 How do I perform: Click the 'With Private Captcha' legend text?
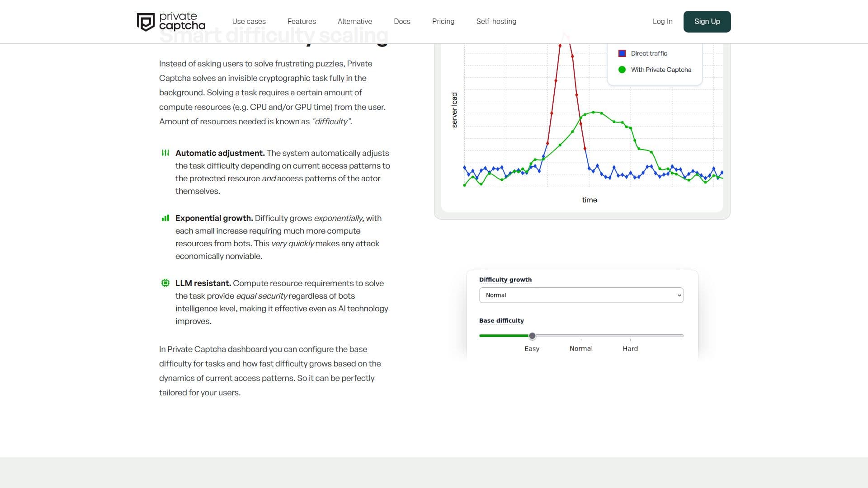661,70
